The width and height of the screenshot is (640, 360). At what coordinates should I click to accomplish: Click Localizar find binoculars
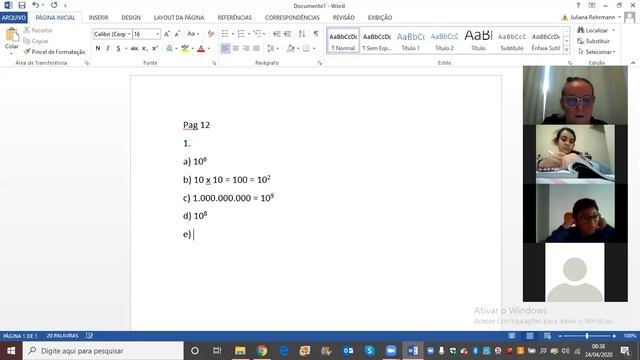(593, 30)
